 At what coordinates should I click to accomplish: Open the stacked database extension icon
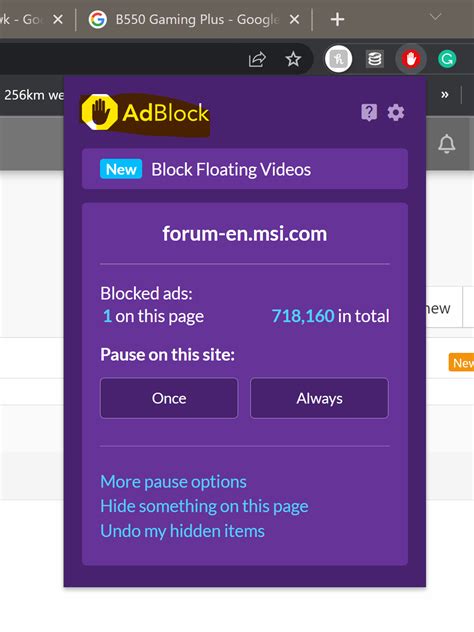[x=375, y=60]
